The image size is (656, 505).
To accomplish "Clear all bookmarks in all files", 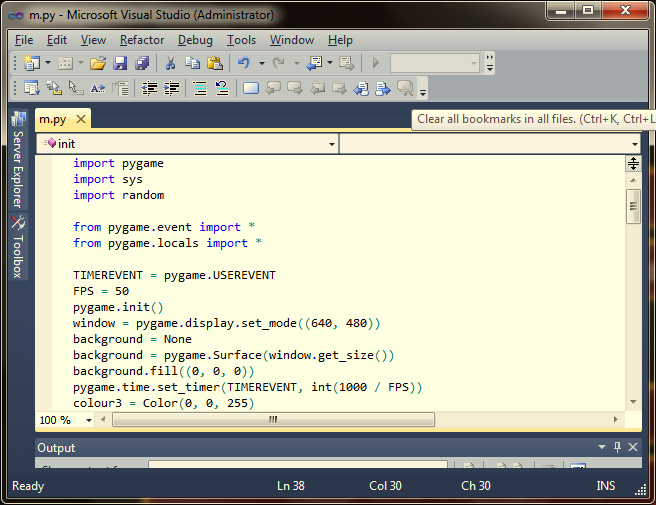I will [x=405, y=88].
